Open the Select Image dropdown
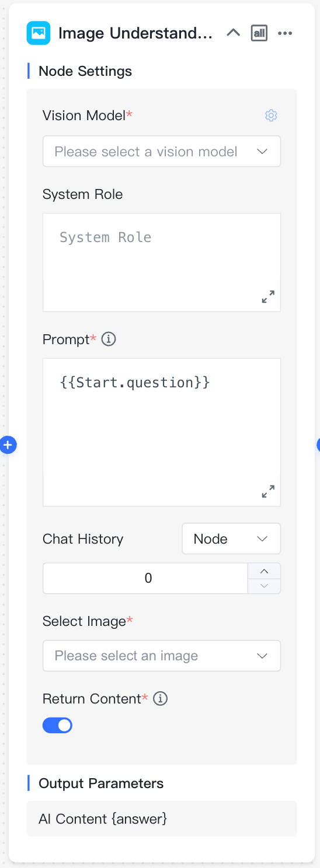 pyautogui.click(x=162, y=656)
